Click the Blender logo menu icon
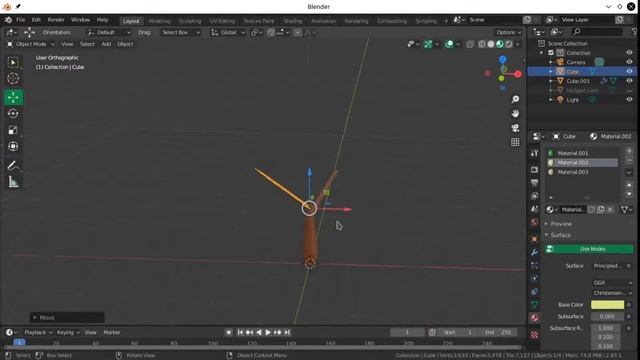 [8, 20]
